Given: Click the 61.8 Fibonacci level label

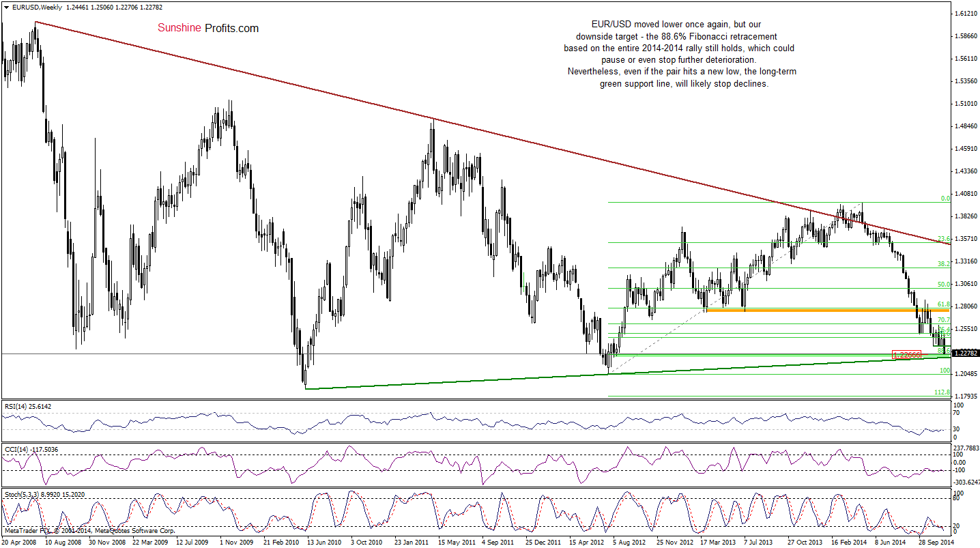Looking at the screenshot, I should point(944,304).
